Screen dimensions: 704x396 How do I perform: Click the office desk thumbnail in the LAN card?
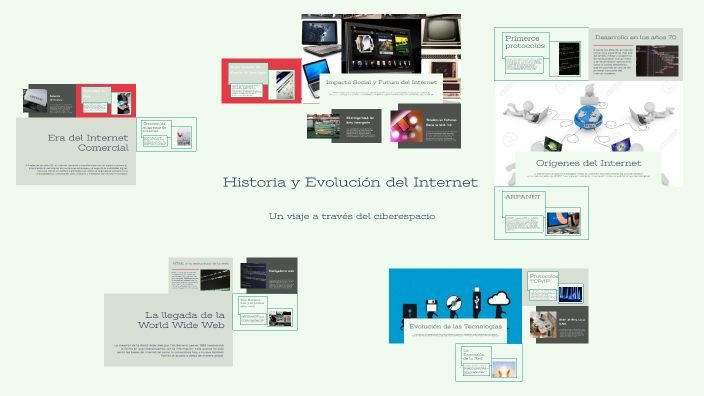tap(543, 325)
